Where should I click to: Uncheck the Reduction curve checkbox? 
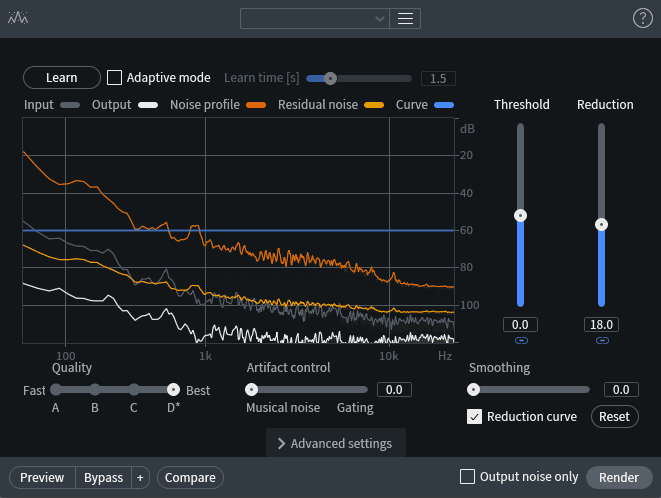pyautogui.click(x=474, y=417)
